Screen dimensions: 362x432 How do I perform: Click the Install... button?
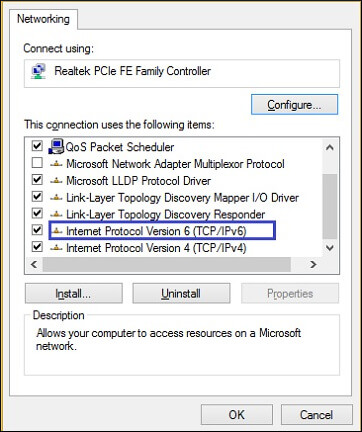pyautogui.click(x=73, y=294)
